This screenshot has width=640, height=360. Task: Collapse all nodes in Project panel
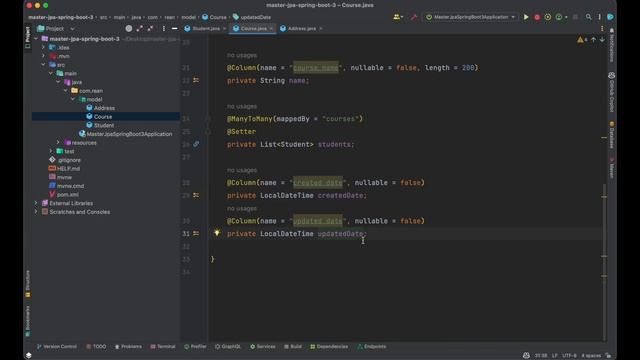tap(151, 29)
